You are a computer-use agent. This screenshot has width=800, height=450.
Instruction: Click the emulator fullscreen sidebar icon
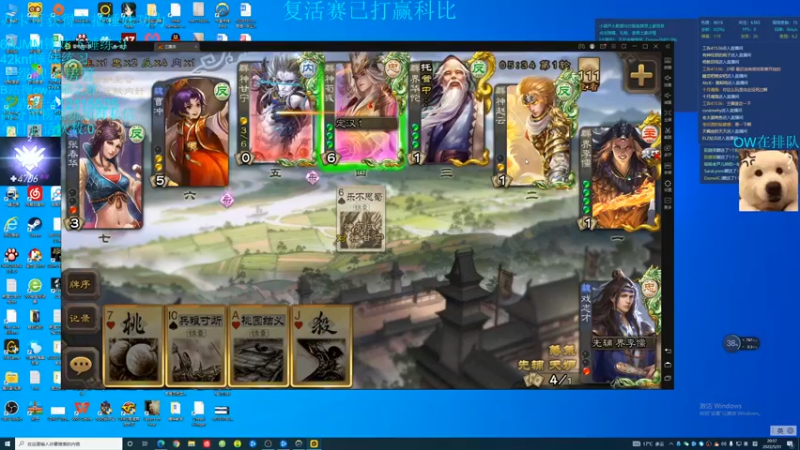[667, 113]
